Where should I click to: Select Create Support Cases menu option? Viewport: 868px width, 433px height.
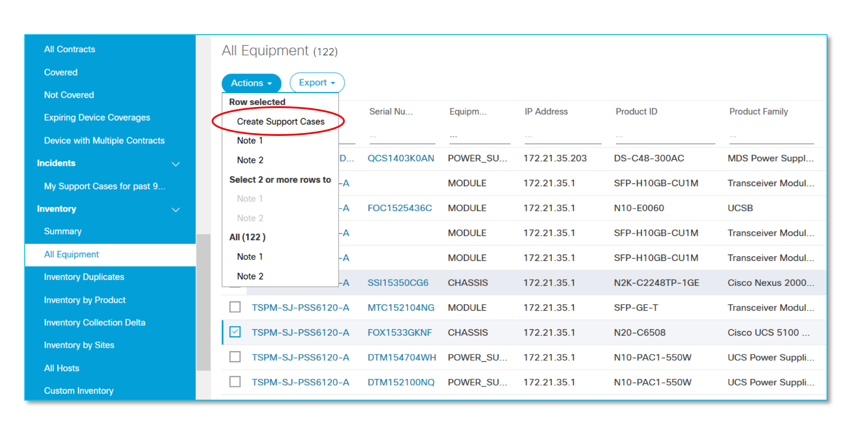coord(280,122)
